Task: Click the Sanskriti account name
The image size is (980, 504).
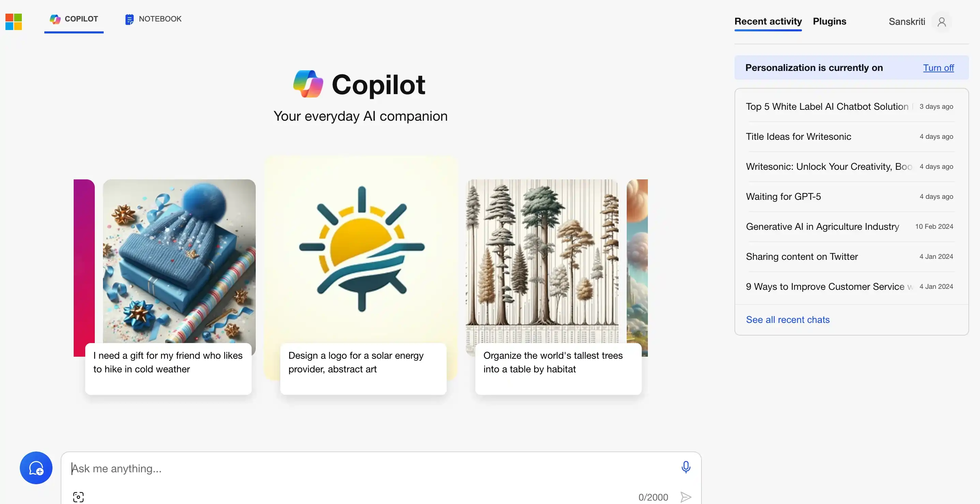Action: 907,22
